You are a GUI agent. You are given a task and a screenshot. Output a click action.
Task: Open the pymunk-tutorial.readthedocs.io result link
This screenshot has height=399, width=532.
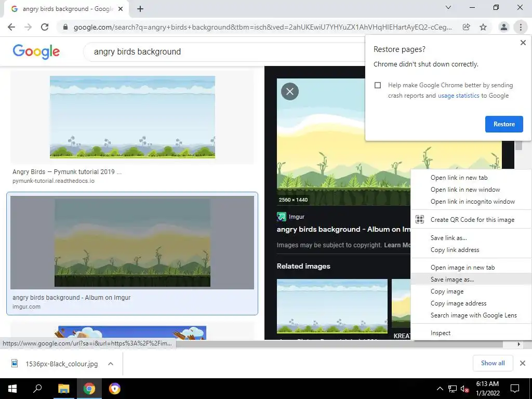[54, 181]
